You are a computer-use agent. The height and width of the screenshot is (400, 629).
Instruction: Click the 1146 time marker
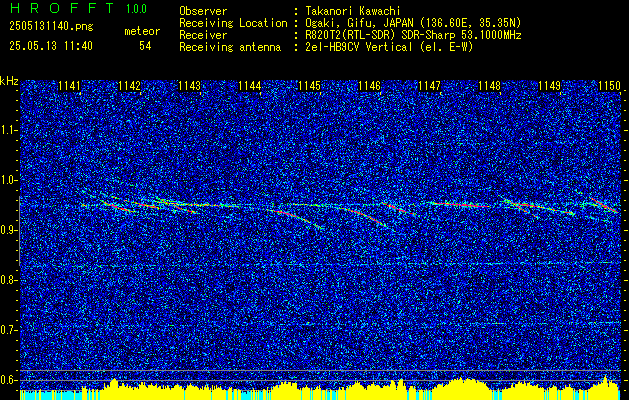coord(369,86)
